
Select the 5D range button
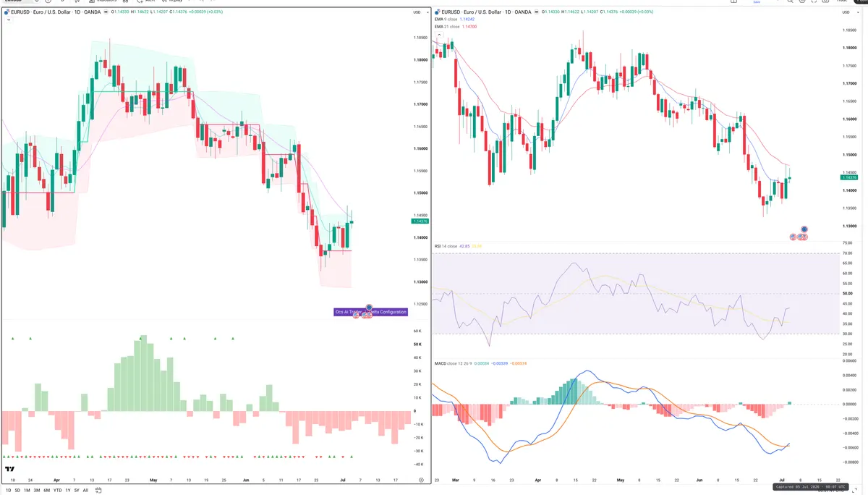pyautogui.click(x=17, y=490)
